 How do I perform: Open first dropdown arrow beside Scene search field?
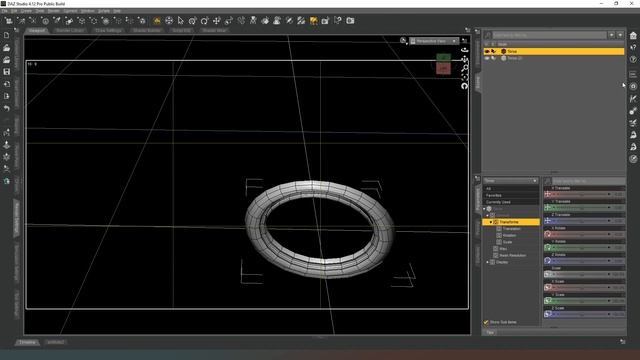tap(611, 36)
